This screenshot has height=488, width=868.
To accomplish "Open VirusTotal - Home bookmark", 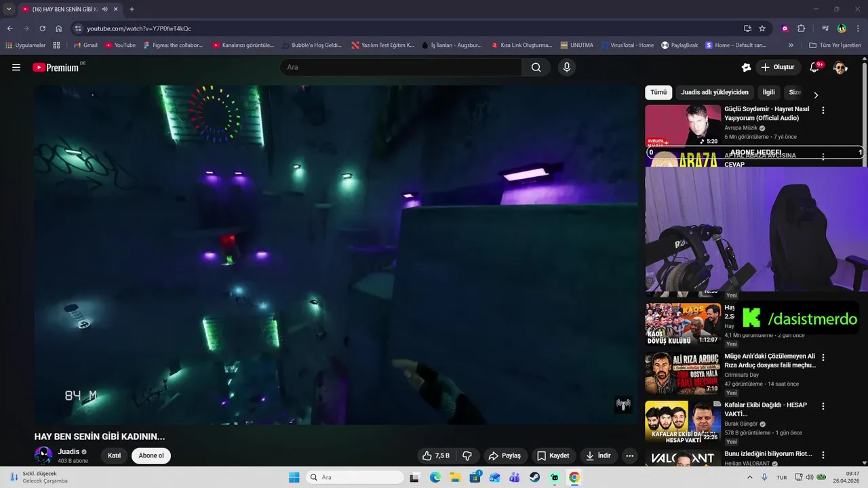I will pos(627,45).
